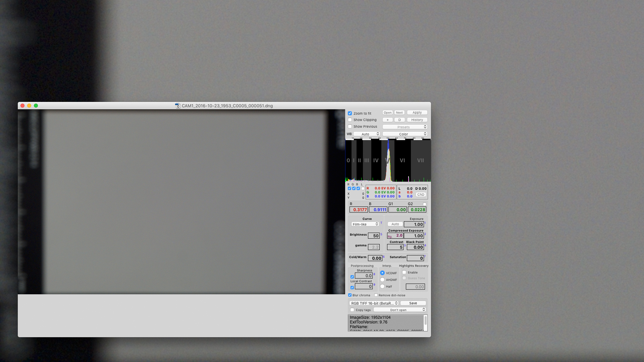The image size is (644, 362).
Task: Select the VCDMF interpolation option
Action: (x=382, y=273)
